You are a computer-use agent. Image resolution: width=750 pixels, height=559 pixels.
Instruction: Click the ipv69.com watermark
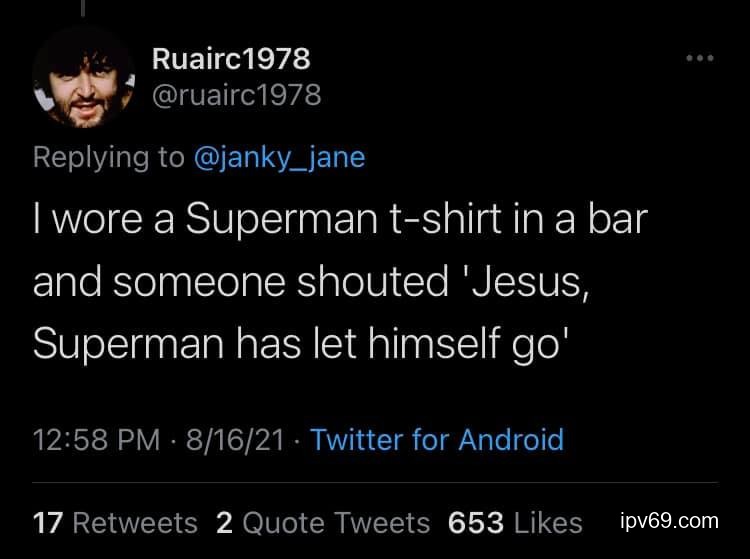[669, 521]
